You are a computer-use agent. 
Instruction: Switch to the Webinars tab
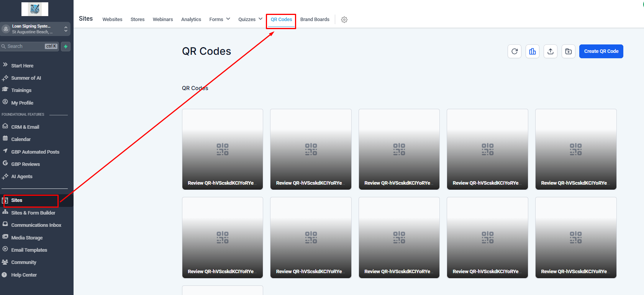coord(163,20)
